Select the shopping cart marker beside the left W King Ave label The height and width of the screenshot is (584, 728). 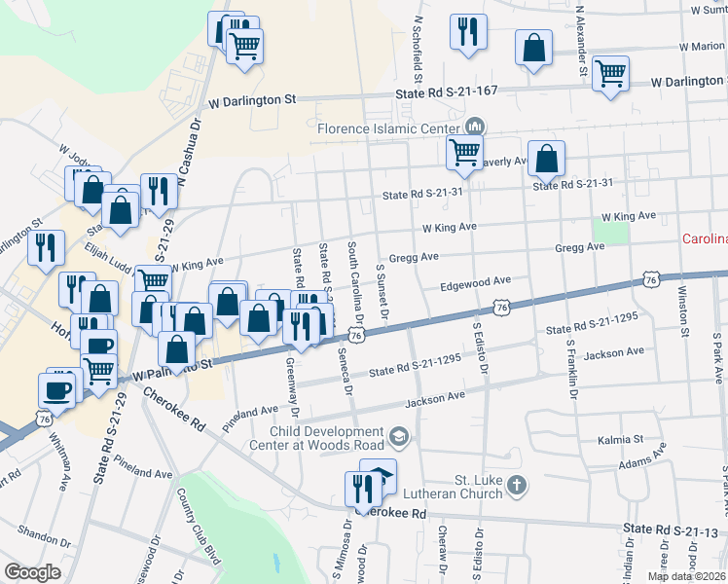(x=153, y=282)
